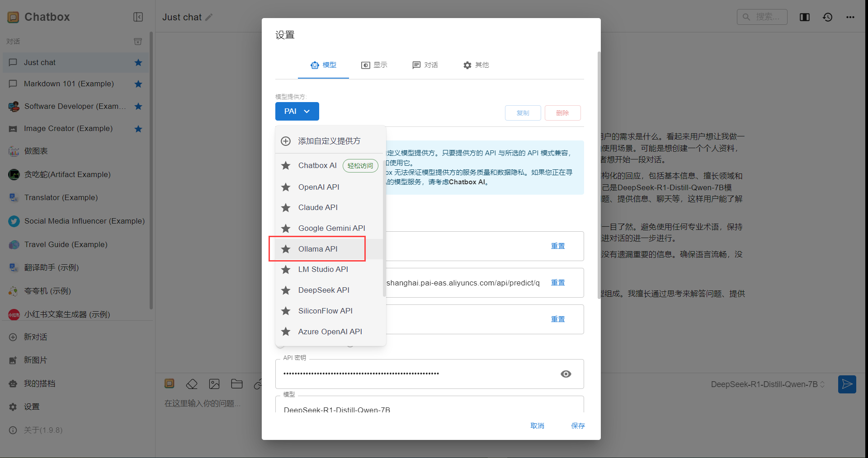
Task: Toggle star on Image Creator (Example)
Action: pyautogui.click(x=138, y=129)
